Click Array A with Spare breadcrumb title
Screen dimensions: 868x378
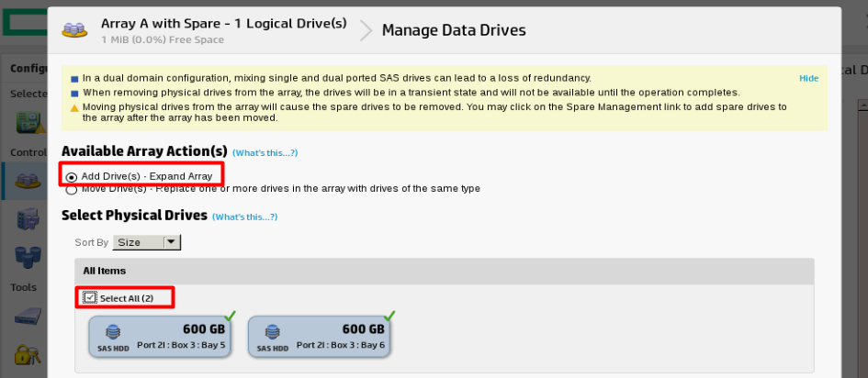coord(223,23)
